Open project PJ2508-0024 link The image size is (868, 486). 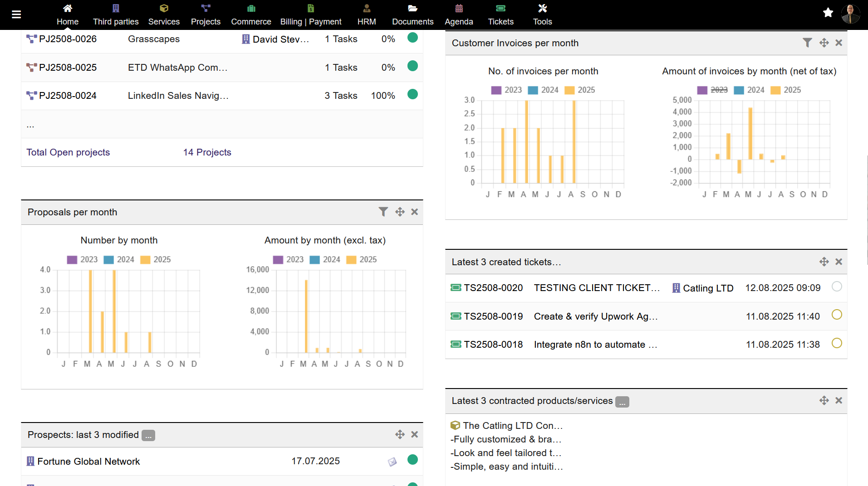pyautogui.click(x=68, y=96)
